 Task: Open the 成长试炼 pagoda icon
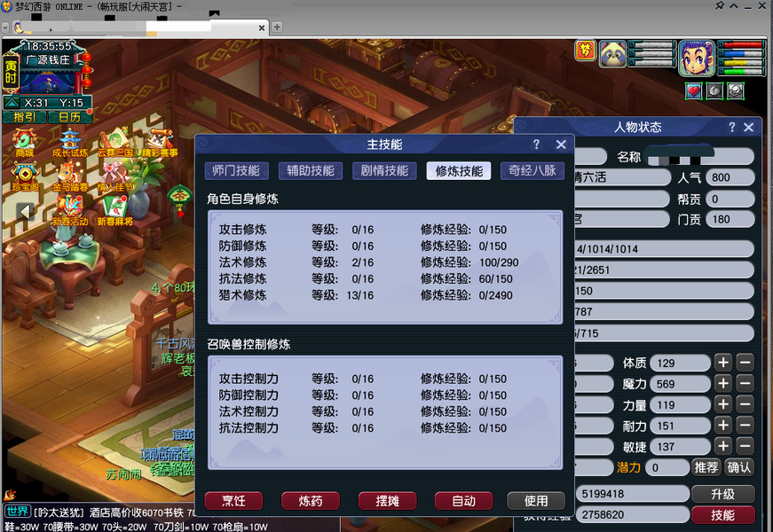point(70,143)
